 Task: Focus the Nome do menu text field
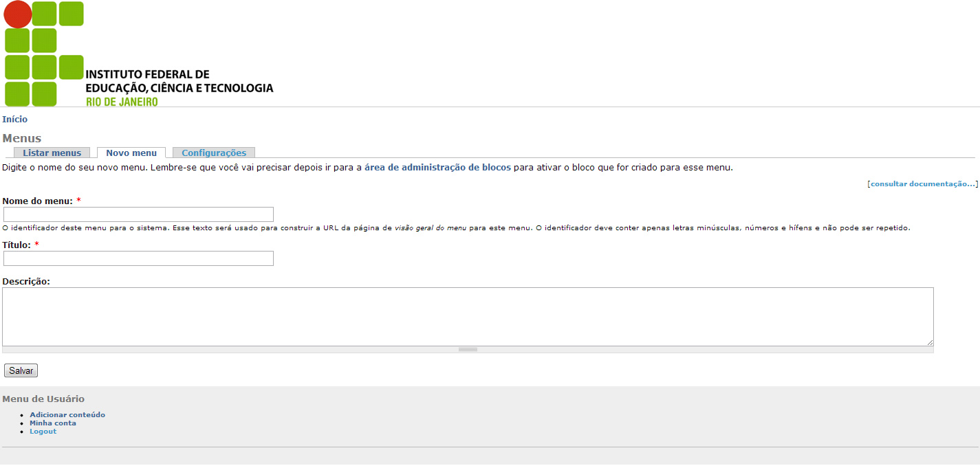(x=138, y=214)
